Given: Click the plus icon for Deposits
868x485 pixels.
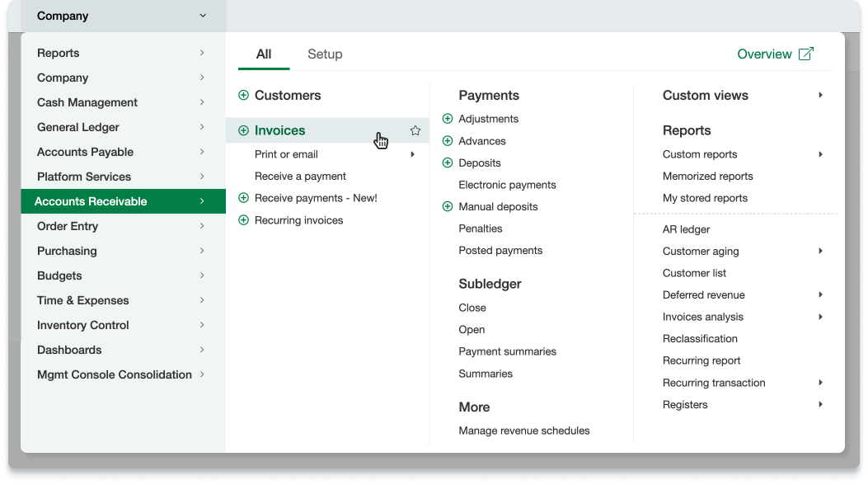Looking at the screenshot, I should 448,163.
